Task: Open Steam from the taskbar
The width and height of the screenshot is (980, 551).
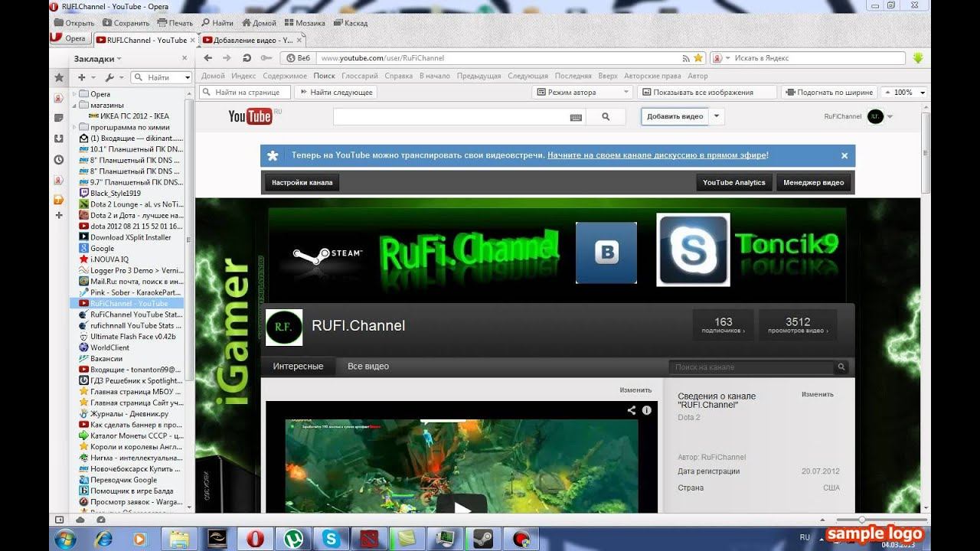Action: 482,539
